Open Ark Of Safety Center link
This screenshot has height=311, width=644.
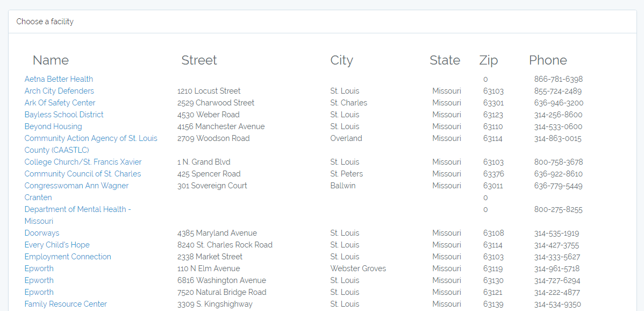coord(60,103)
